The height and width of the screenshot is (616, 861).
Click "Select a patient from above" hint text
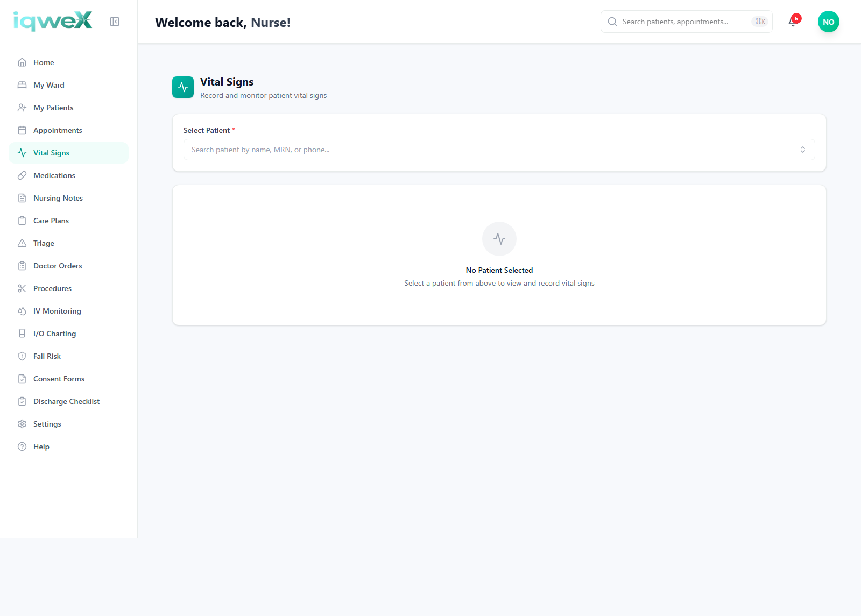tap(499, 283)
